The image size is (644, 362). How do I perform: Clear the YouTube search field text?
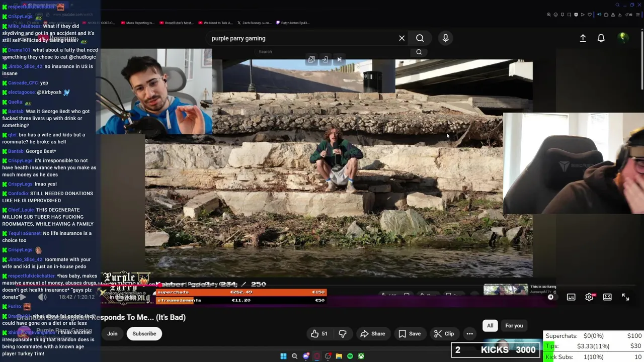click(x=401, y=38)
